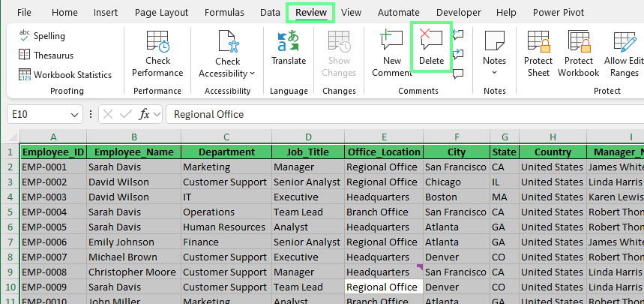
Task: Open the Power Pivot tab
Action: (x=559, y=13)
